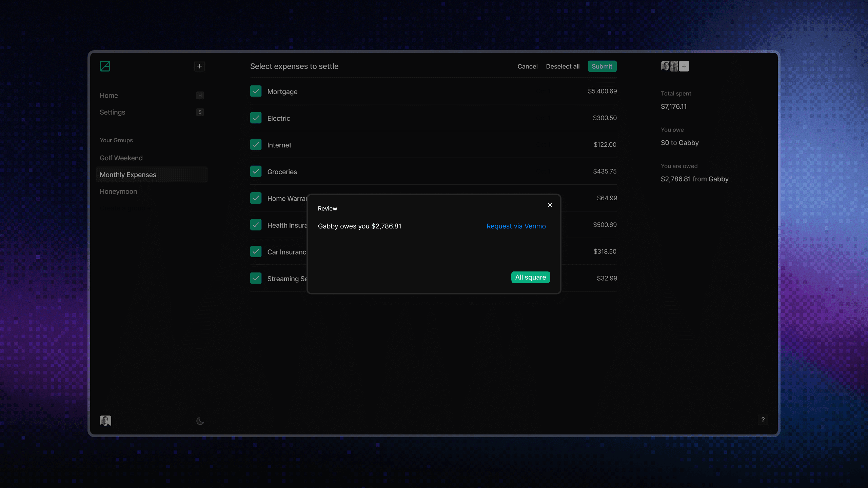
Task: Click the add member plus icon
Action: coord(684,66)
